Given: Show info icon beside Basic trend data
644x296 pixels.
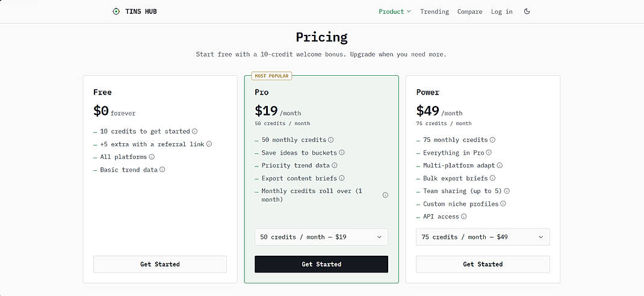Looking at the screenshot, I should [x=163, y=170].
